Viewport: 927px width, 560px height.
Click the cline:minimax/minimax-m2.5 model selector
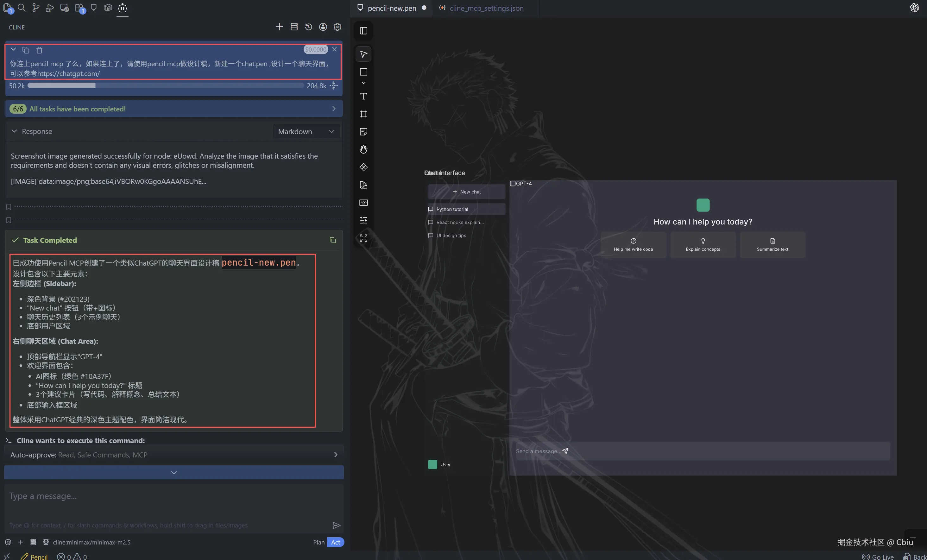(x=91, y=542)
